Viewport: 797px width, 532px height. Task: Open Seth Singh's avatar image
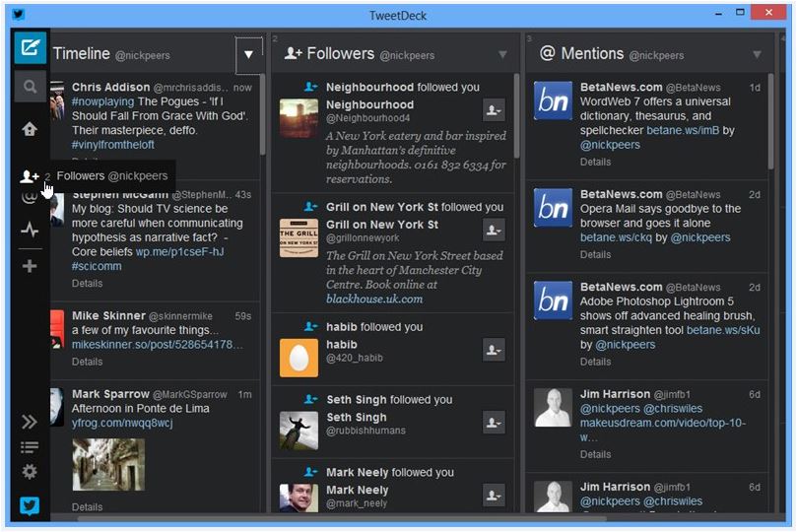tap(299, 431)
